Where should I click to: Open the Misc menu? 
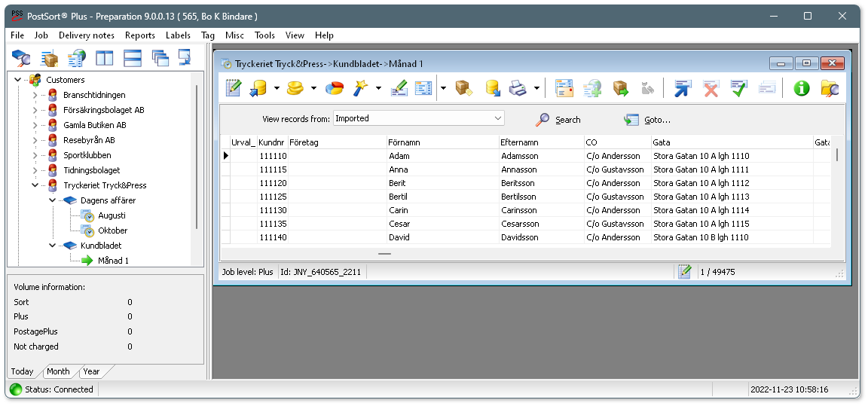point(234,35)
